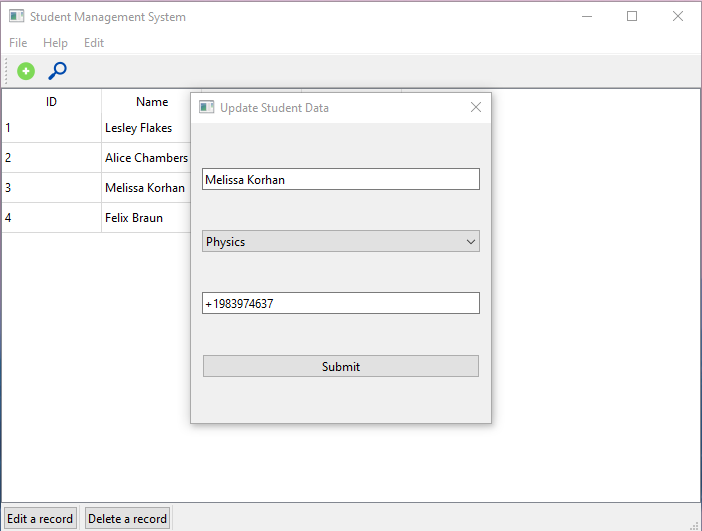Open search with the magnifier icon

pyautogui.click(x=57, y=71)
